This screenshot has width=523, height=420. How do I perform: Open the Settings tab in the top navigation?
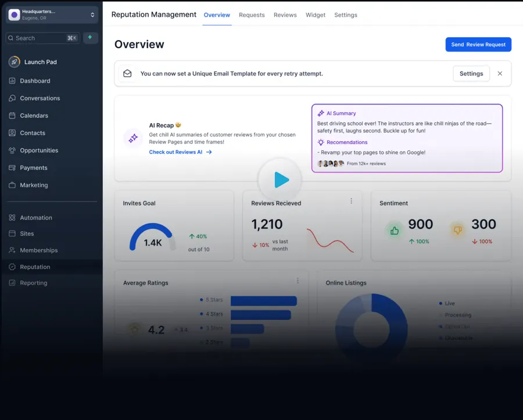point(346,15)
